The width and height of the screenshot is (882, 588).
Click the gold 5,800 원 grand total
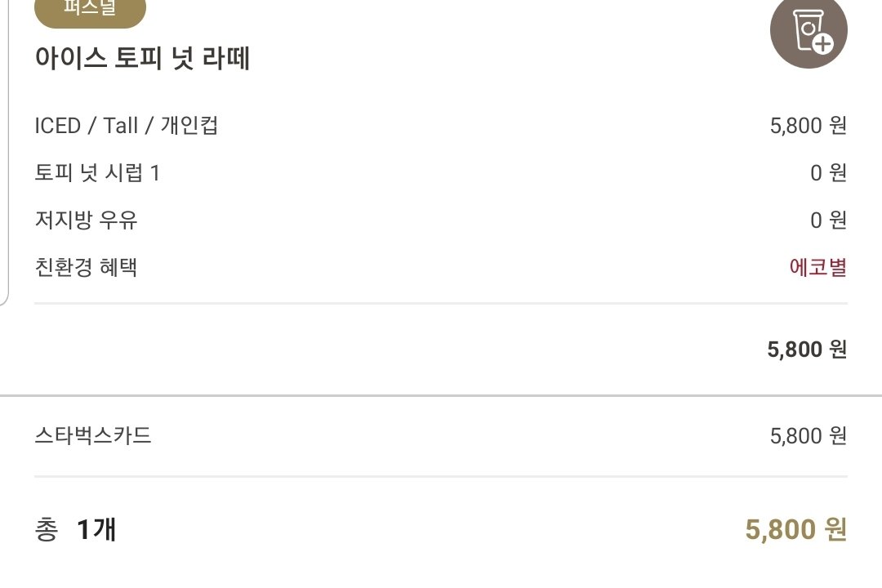[796, 529]
